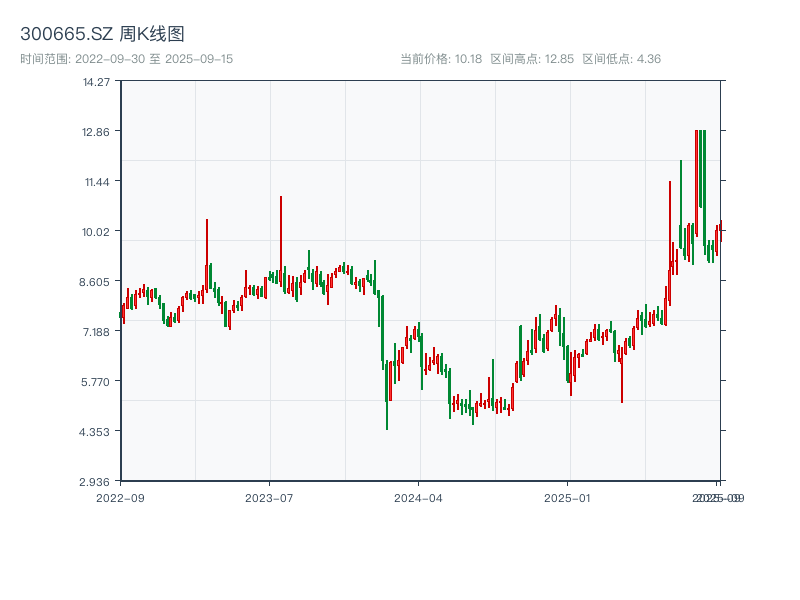Image resolution: width=800 pixels, height=600 pixels.
Task: Select the 2023-07 x-axis date label
Action: click(269, 497)
